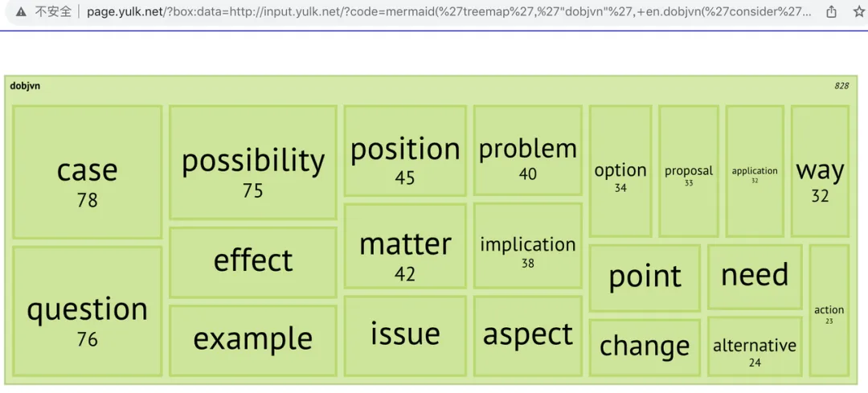
Task: Click the 'alternative' treemap cell
Action: [755, 347]
